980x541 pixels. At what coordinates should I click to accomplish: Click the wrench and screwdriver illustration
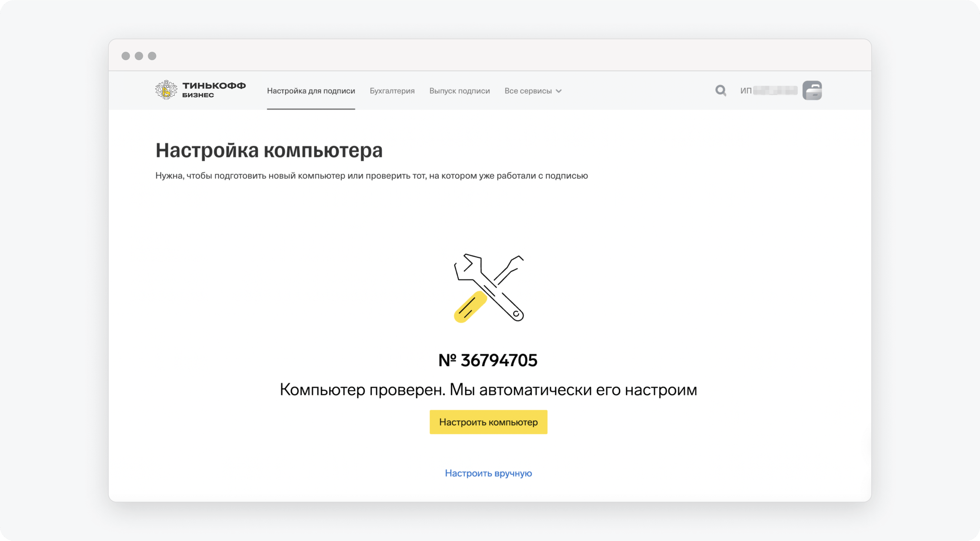(488, 288)
